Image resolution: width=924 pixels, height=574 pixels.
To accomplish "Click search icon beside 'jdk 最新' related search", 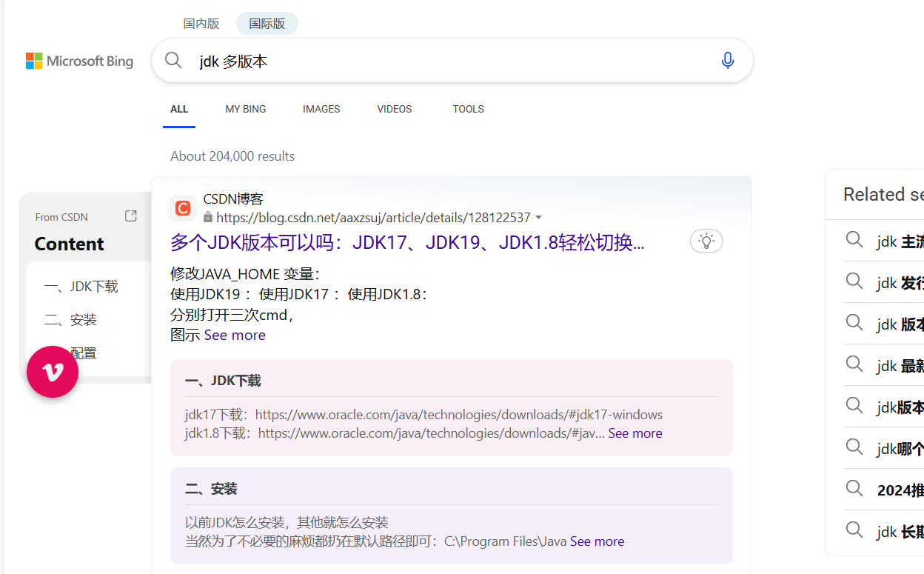I will pyautogui.click(x=854, y=364).
